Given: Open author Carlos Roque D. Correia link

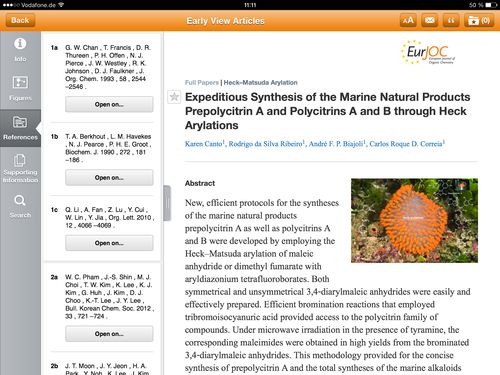Looking at the screenshot, I should 406,144.
